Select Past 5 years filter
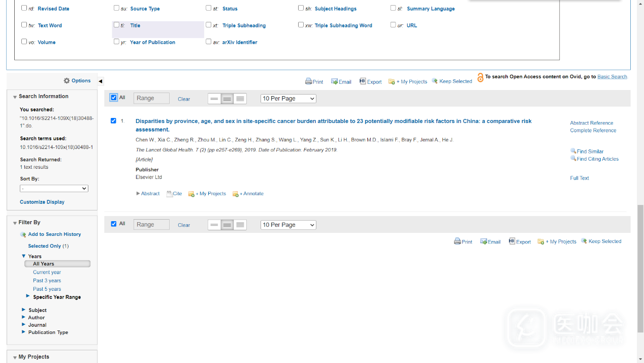The image size is (644, 363). click(47, 289)
